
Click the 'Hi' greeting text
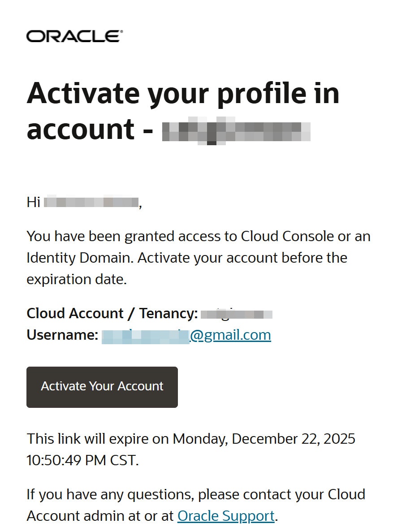pyautogui.click(x=34, y=202)
